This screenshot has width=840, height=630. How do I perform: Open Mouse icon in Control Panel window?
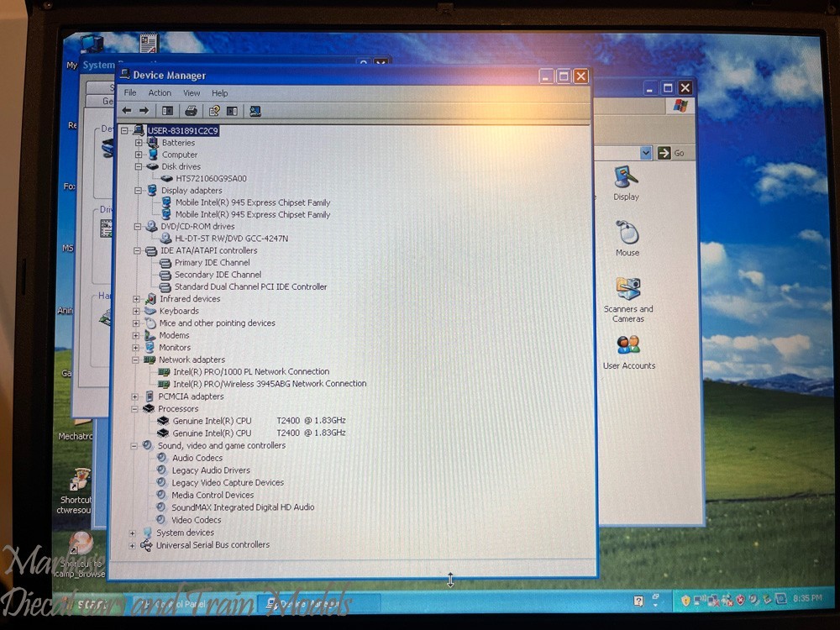tap(627, 239)
